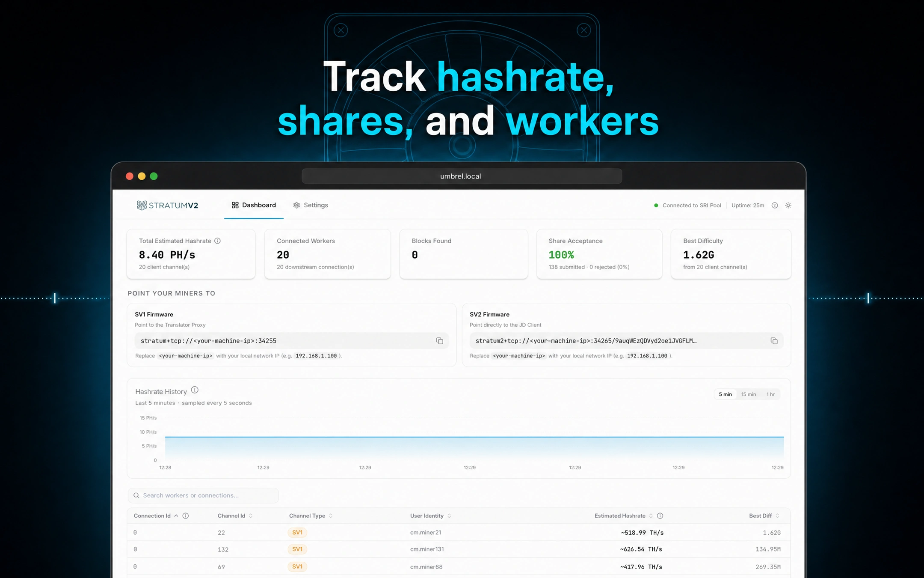Click the SV1 stratum+tcp address text
Screen dimensions: 924x578
point(208,341)
